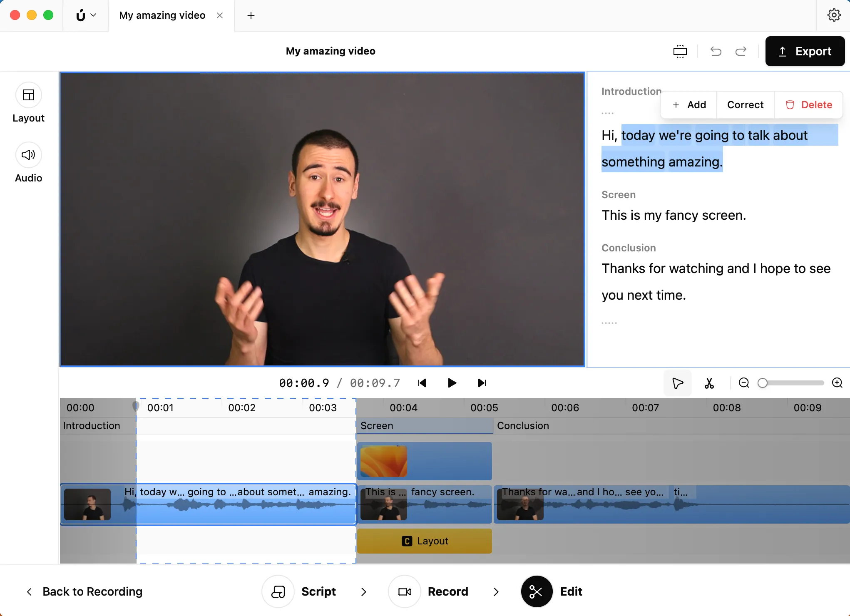Click the redo arrow
The width and height of the screenshot is (850, 616).
tap(741, 51)
